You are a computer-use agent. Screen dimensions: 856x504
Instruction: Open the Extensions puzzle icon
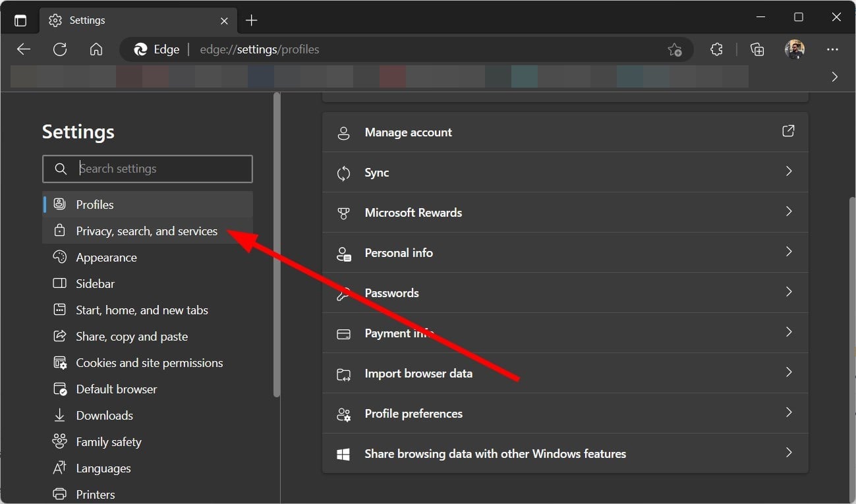(717, 49)
